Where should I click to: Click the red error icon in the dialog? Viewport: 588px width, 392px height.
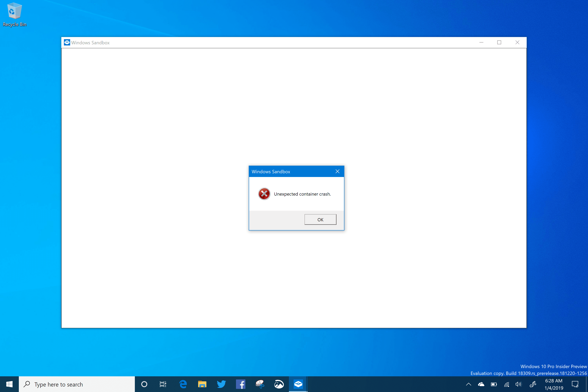[x=264, y=194]
